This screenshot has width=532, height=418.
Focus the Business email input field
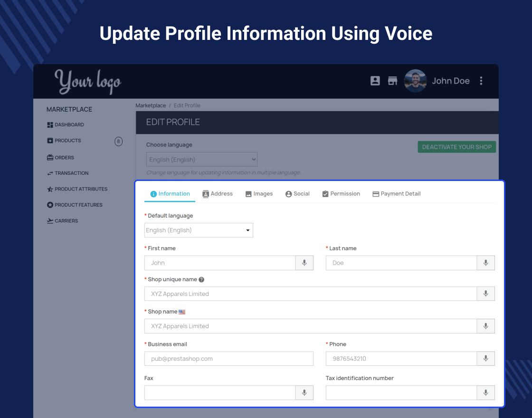click(x=228, y=359)
